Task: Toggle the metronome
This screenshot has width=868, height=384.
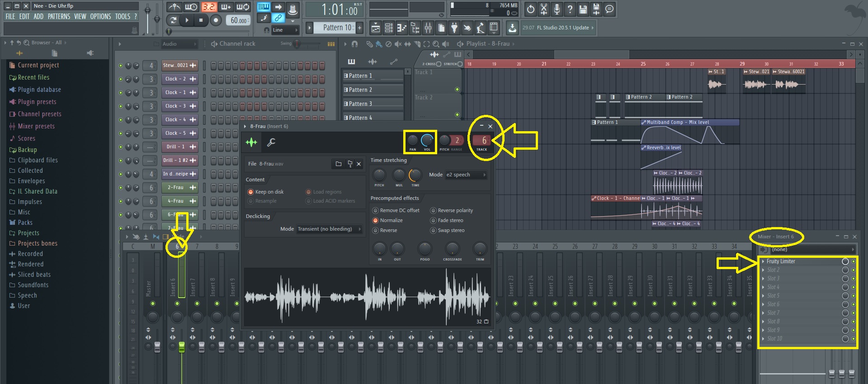Action: click(x=174, y=7)
